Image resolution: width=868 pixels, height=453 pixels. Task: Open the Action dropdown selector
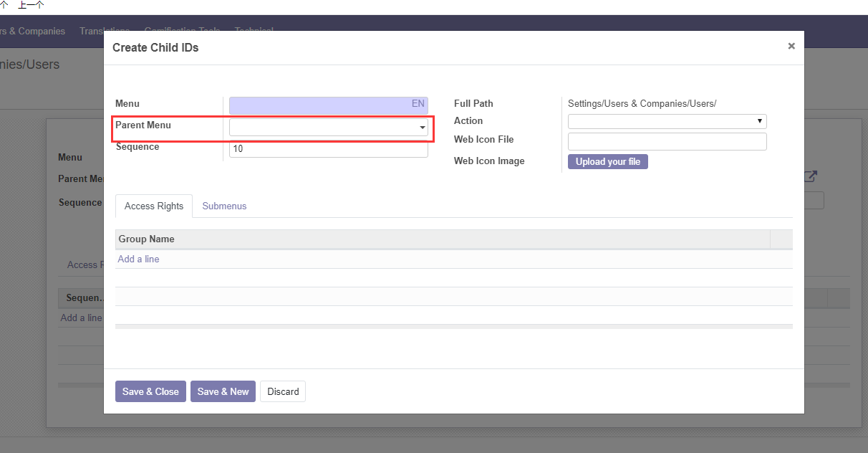(x=759, y=121)
